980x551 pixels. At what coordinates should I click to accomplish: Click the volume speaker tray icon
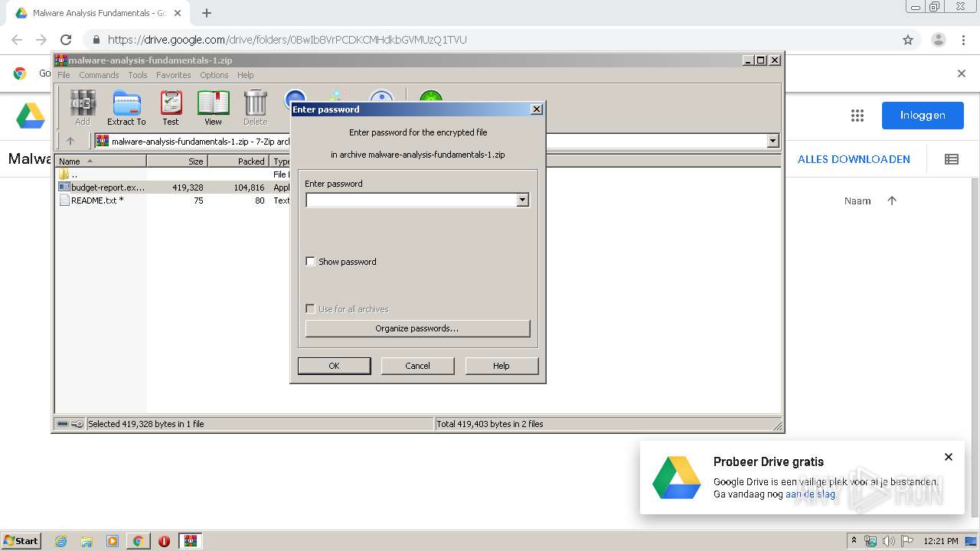[x=889, y=541]
